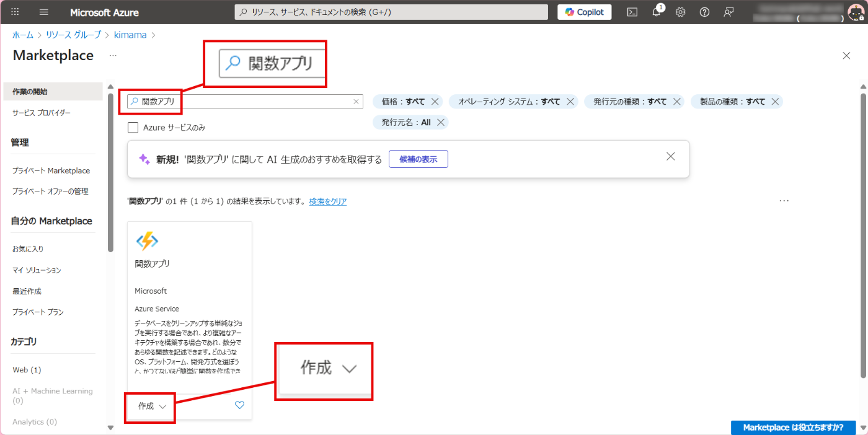Screen dimensions: 868x435
Task: Open プライベート Marketplace
Action: [x=53, y=170]
